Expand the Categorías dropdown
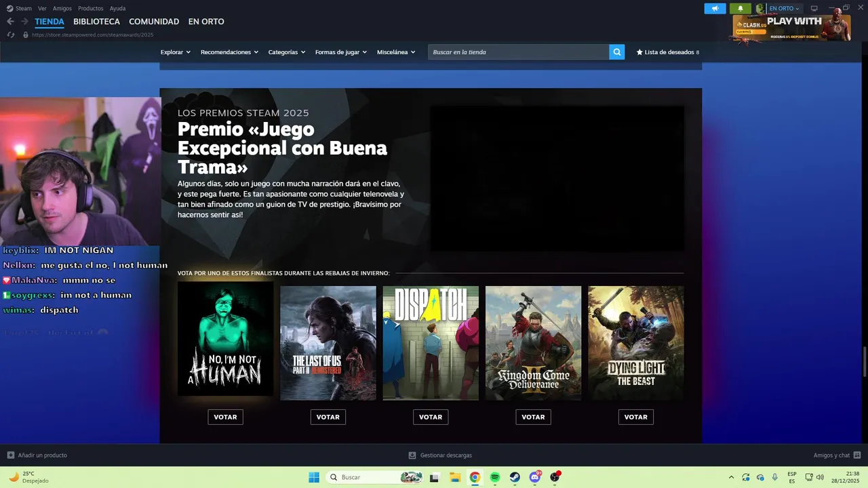868x488 pixels. tap(287, 52)
